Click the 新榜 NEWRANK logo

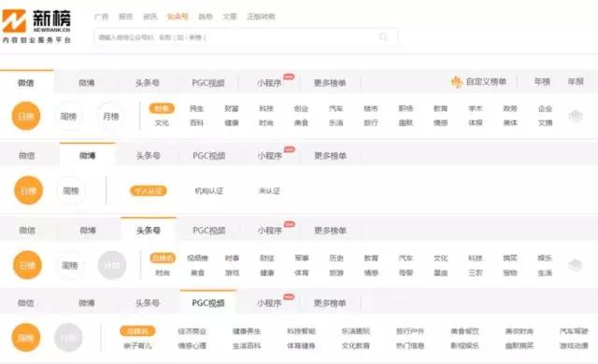(36, 26)
